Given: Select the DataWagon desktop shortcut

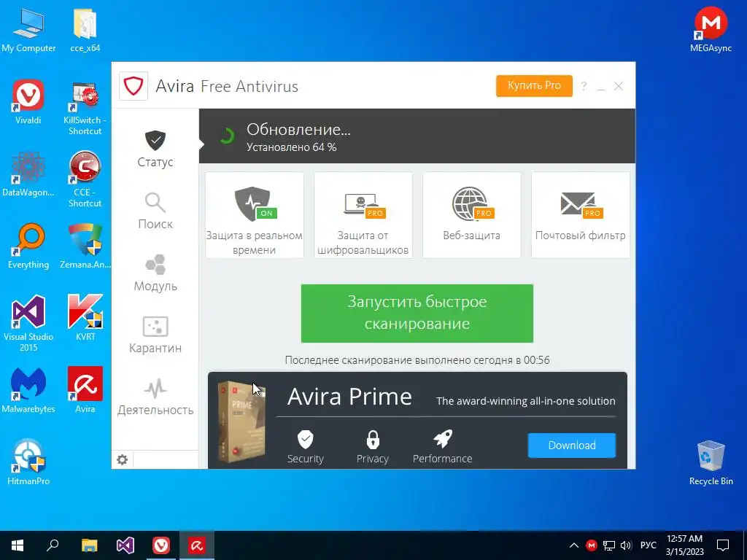Looking at the screenshot, I should (28, 174).
